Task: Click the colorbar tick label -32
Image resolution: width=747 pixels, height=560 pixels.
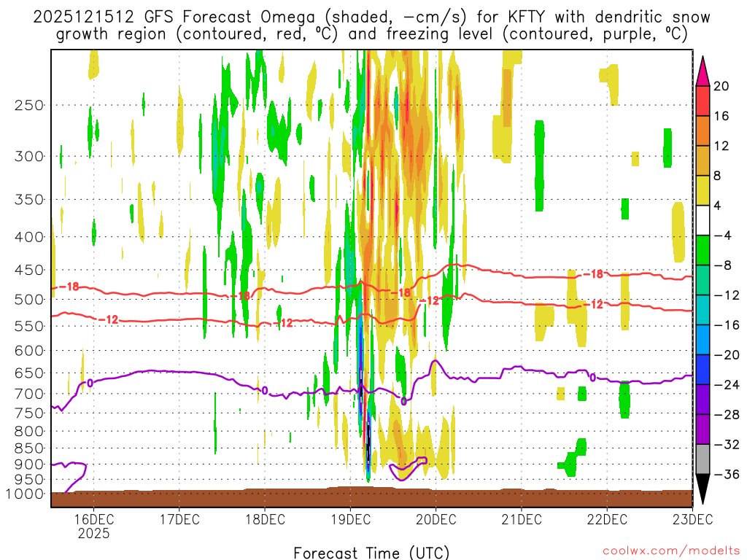Action: click(727, 444)
